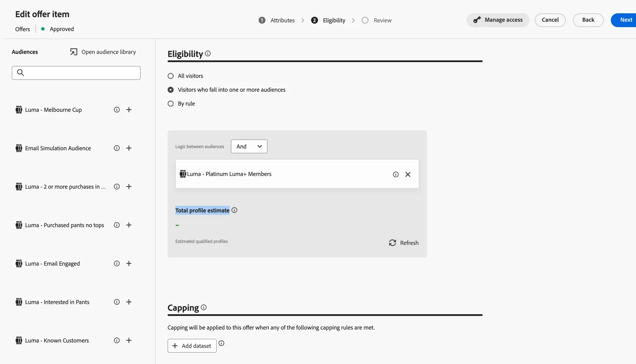Click the Capping heading info icon

tap(204, 307)
